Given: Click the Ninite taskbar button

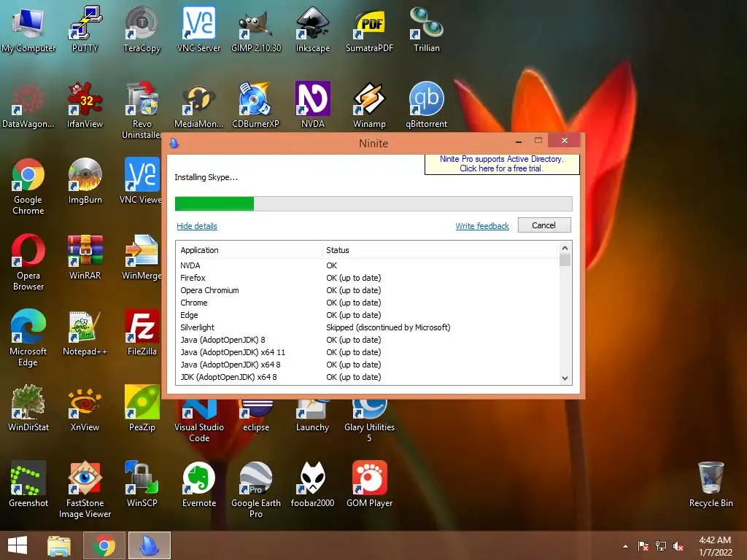Looking at the screenshot, I should [149, 545].
